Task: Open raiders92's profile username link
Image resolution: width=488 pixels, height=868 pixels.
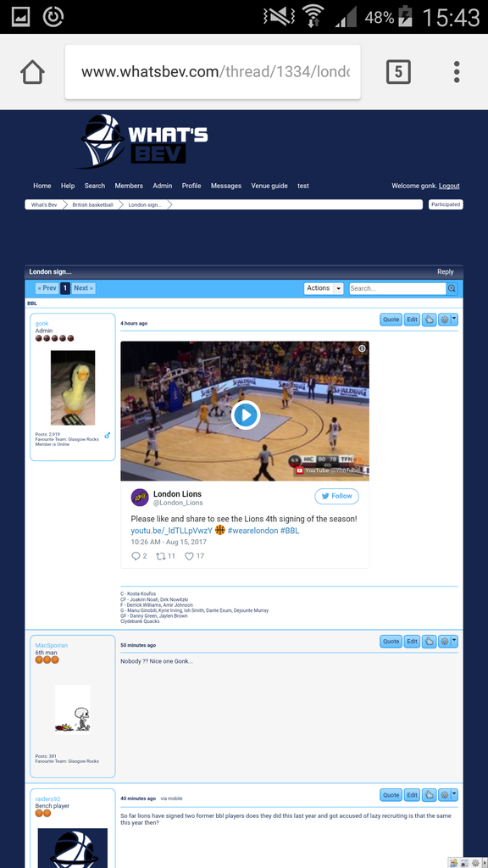Action: point(47,798)
